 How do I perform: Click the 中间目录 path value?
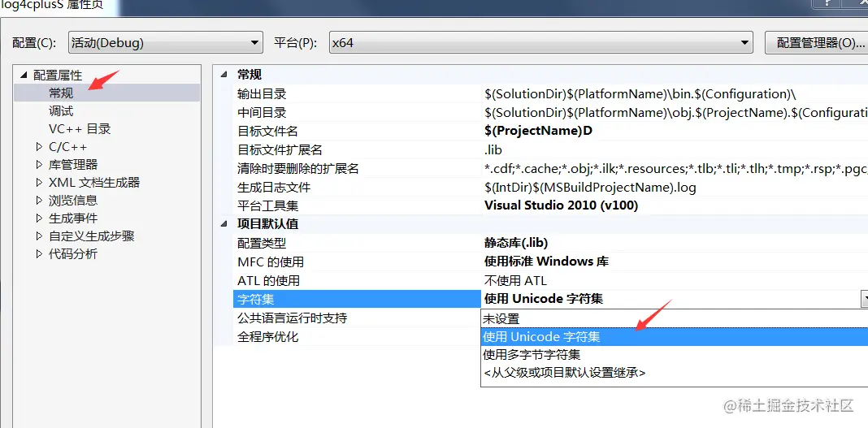(676, 112)
